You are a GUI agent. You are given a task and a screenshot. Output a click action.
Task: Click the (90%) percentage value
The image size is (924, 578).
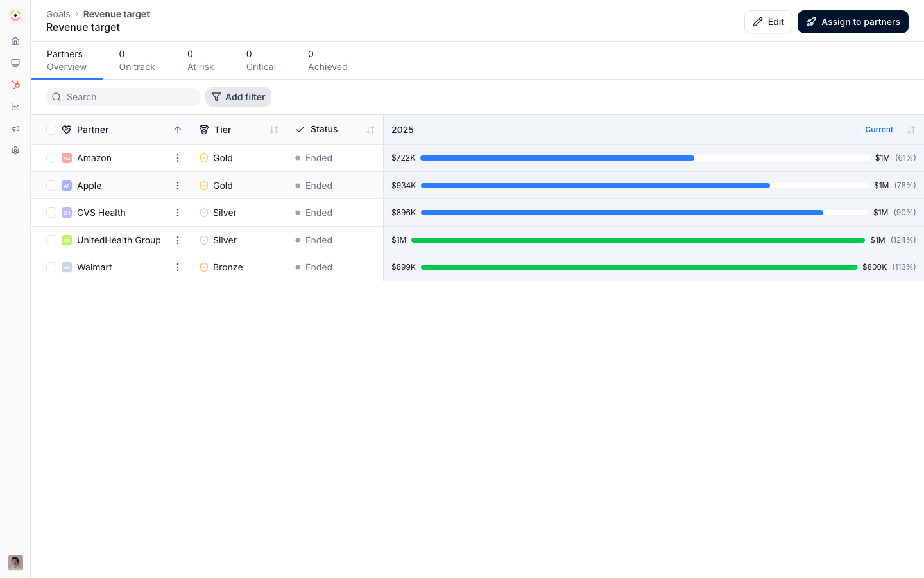click(x=905, y=213)
